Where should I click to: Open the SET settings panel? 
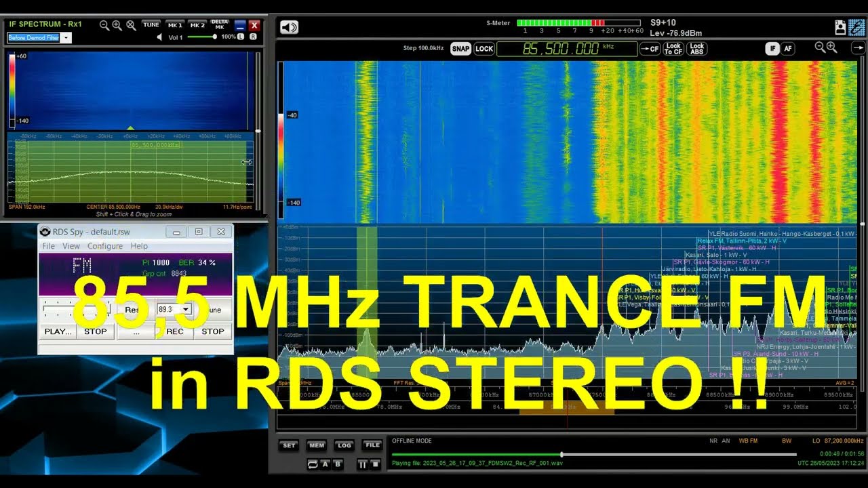pyautogui.click(x=289, y=445)
